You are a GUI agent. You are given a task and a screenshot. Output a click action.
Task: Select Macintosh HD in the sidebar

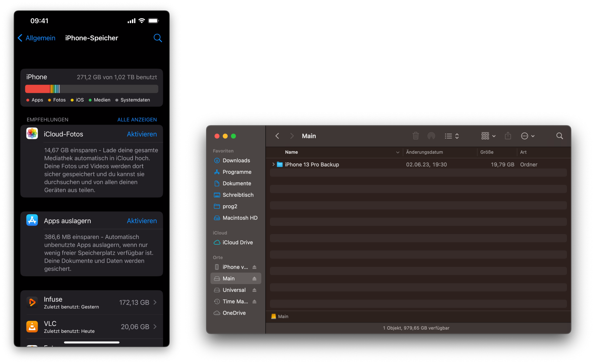tap(240, 218)
